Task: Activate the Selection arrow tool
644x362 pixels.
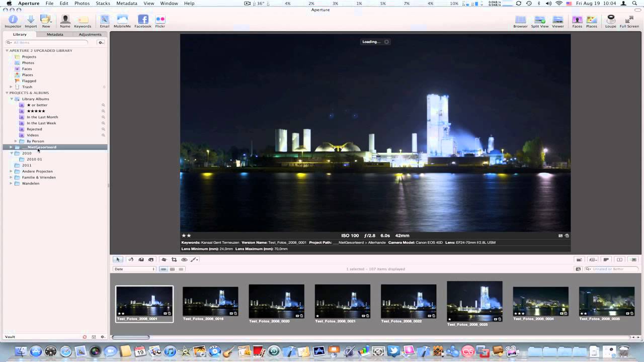Action: [x=118, y=259]
